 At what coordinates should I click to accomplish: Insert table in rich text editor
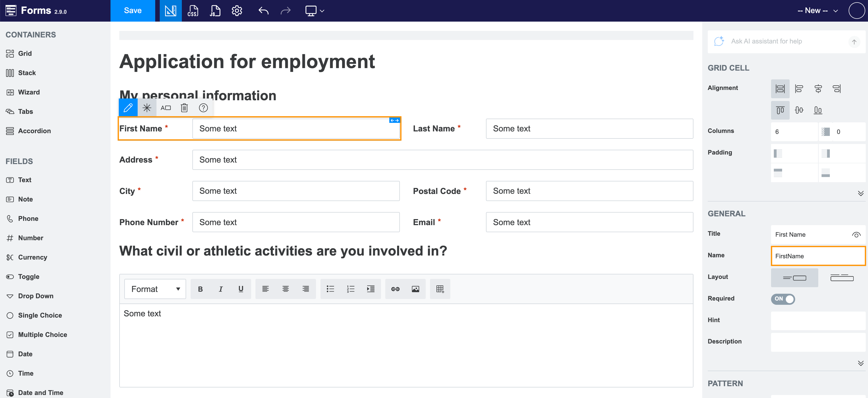(x=440, y=289)
